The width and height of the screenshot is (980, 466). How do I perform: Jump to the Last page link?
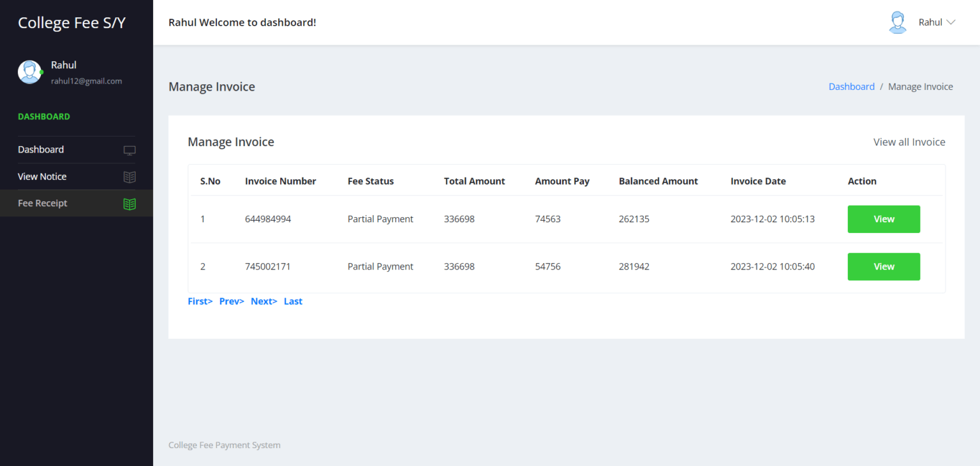tap(293, 301)
